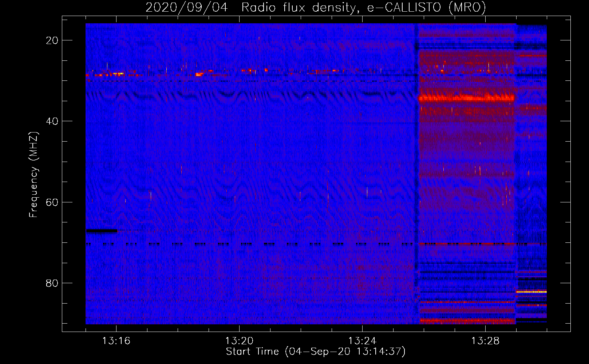Click the 13:24 time tick label
Image resolution: width=589 pixels, height=364 pixels.
[362, 341]
